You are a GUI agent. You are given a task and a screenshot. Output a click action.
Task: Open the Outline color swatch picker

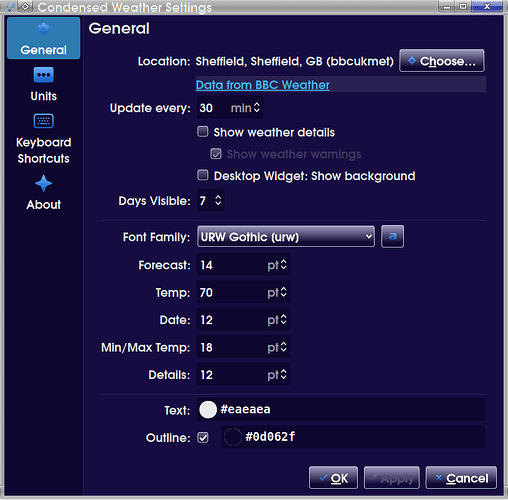click(233, 437)
